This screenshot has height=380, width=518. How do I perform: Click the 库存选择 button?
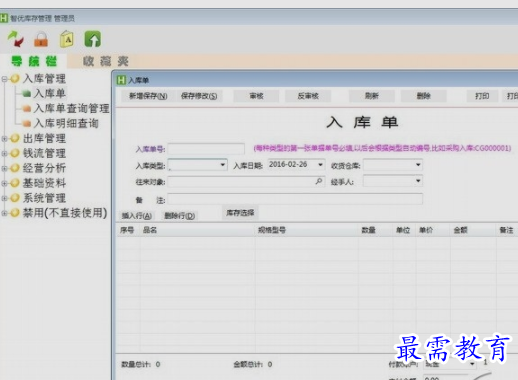tap(240, 213)
